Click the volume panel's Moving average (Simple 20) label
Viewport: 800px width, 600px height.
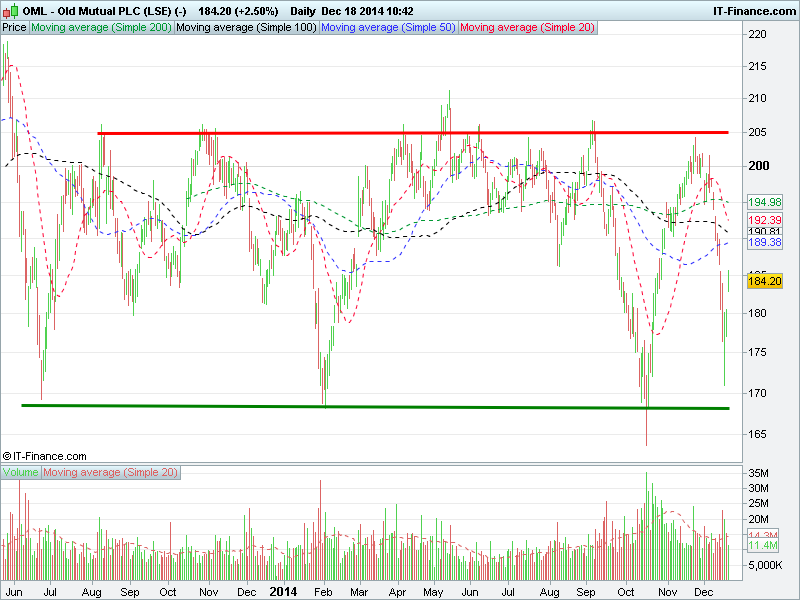click(x=110, y=471)
